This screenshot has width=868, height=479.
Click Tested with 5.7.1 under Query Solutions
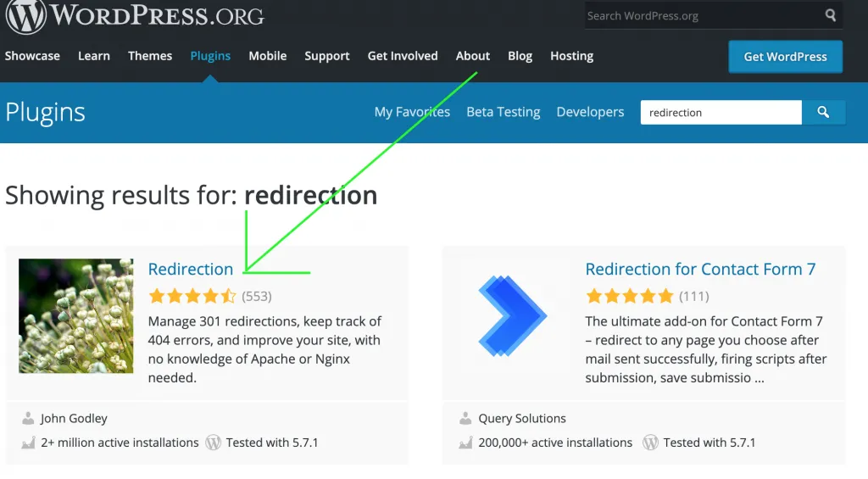click(709, 443)
